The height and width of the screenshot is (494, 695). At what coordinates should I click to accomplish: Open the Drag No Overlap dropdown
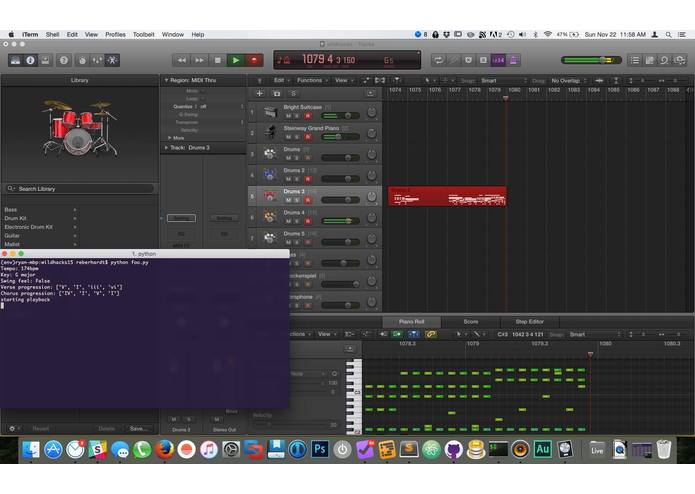pyautogui.click(x=569, y=81)
